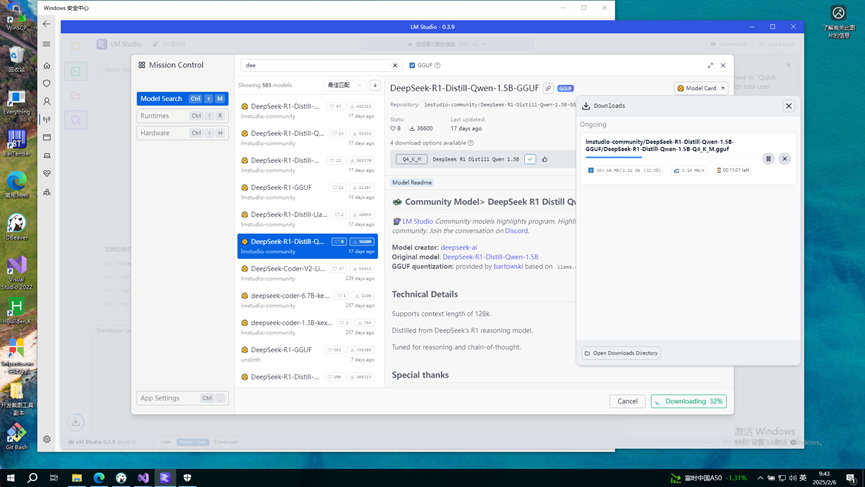Open taskbar search magnifier
865x487 pixels.
[x=33, y=478]
